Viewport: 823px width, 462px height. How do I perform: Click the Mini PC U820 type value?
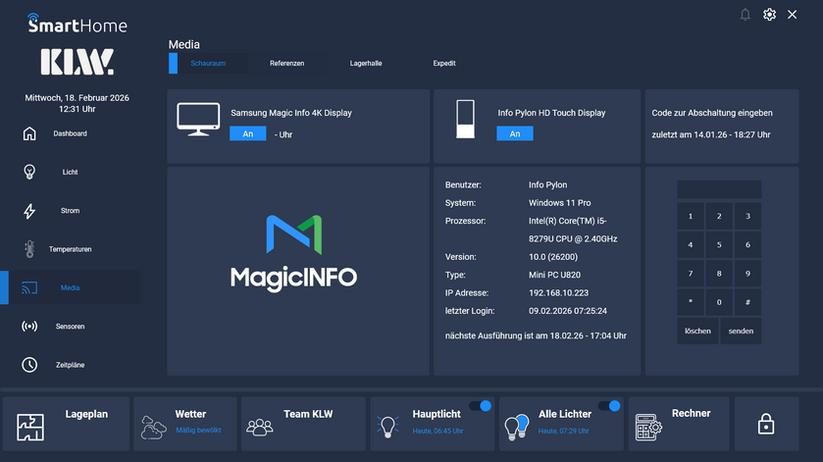tap(555, 275)
